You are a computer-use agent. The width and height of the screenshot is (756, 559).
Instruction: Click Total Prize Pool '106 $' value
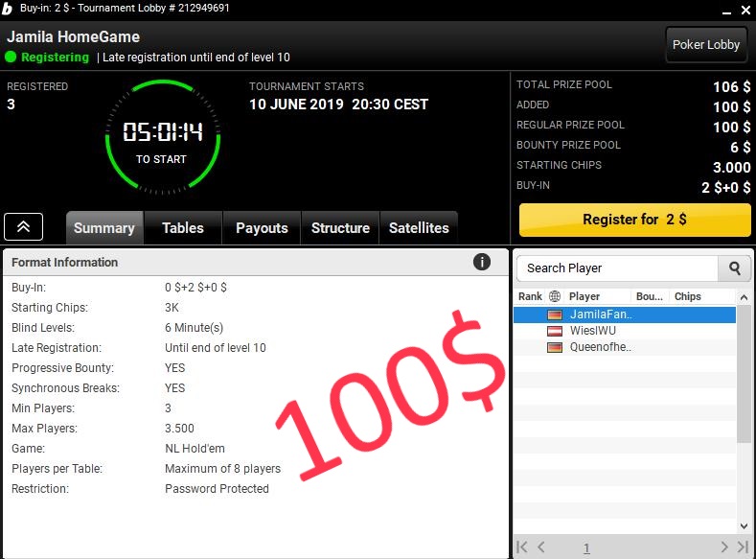731,87
